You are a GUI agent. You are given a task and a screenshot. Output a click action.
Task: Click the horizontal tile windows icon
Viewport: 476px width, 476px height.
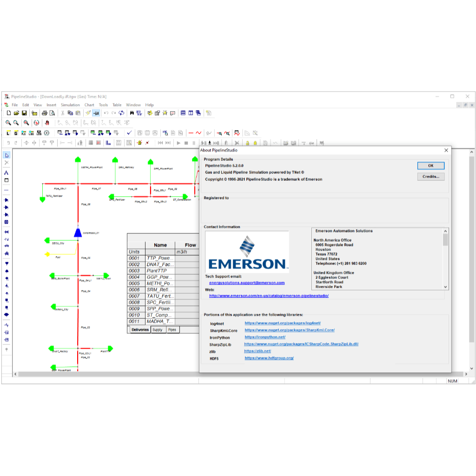point(183,113)
